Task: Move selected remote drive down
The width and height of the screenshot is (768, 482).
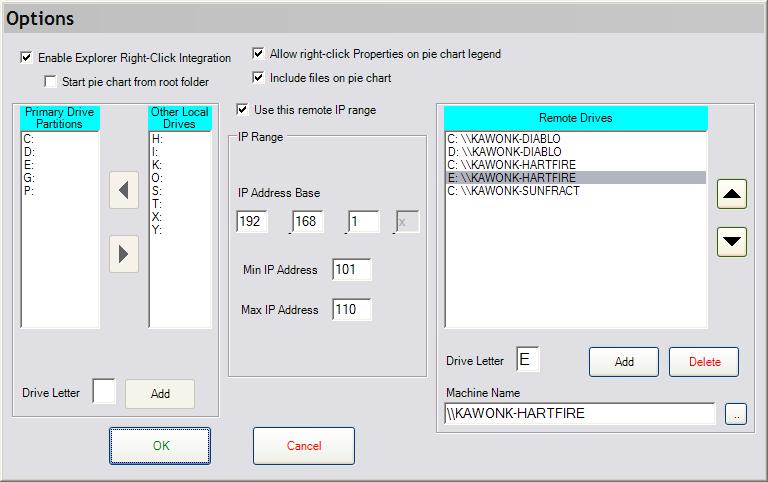Action: pyautogui.click(x=732, y=241)
